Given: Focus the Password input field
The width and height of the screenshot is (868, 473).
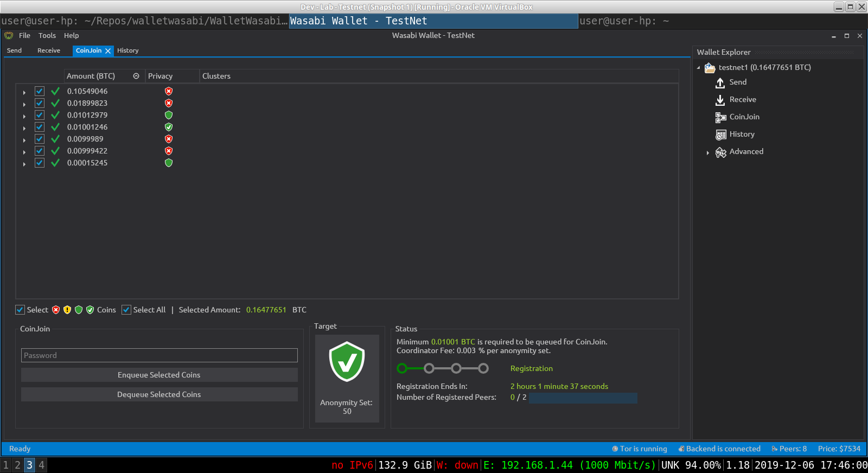Looking at the screenshot, I should pyautogui.click(x=159, y=355).
